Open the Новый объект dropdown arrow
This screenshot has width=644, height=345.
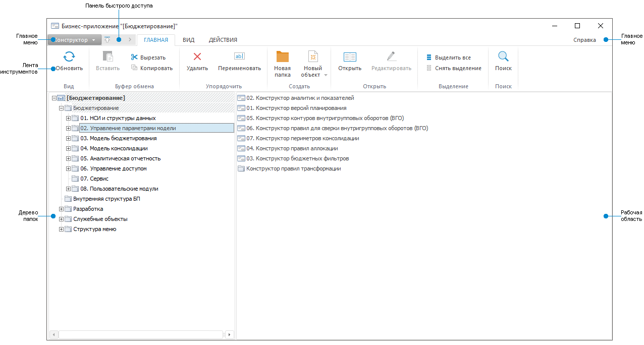pyautogui.click(x=326, y=75)
